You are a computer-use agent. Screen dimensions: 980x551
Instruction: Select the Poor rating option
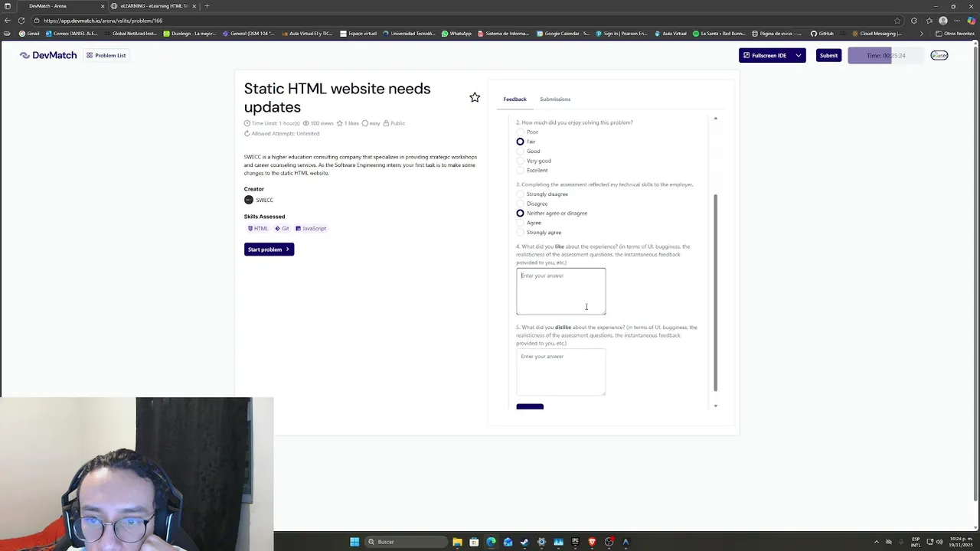click(521, 132)
